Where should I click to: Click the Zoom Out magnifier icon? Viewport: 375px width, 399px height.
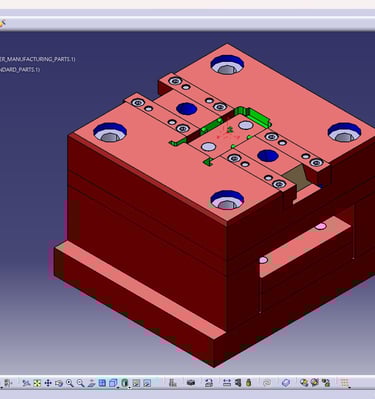80,383
